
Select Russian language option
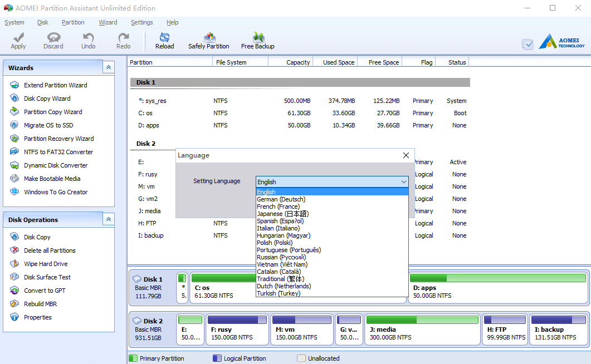tap(332, 257)
